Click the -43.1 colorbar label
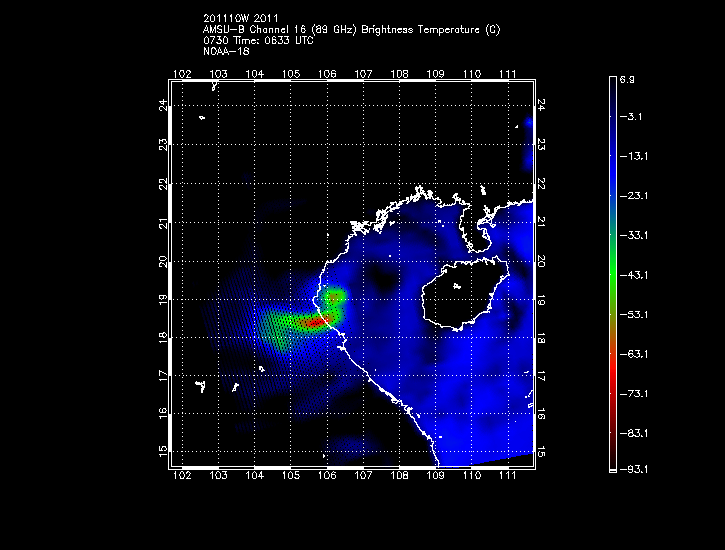This screenshot has width=725, height=550. [636, 274]
